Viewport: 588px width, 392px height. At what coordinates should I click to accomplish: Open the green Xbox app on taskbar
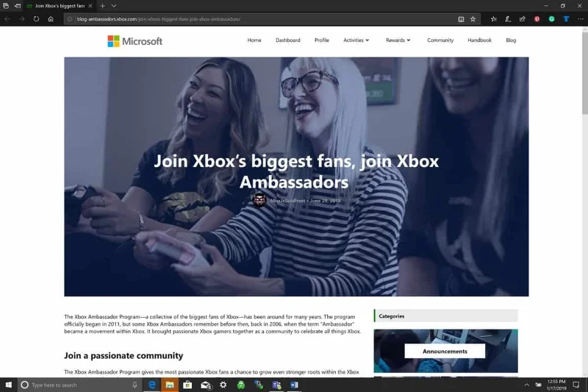(241, 385)
